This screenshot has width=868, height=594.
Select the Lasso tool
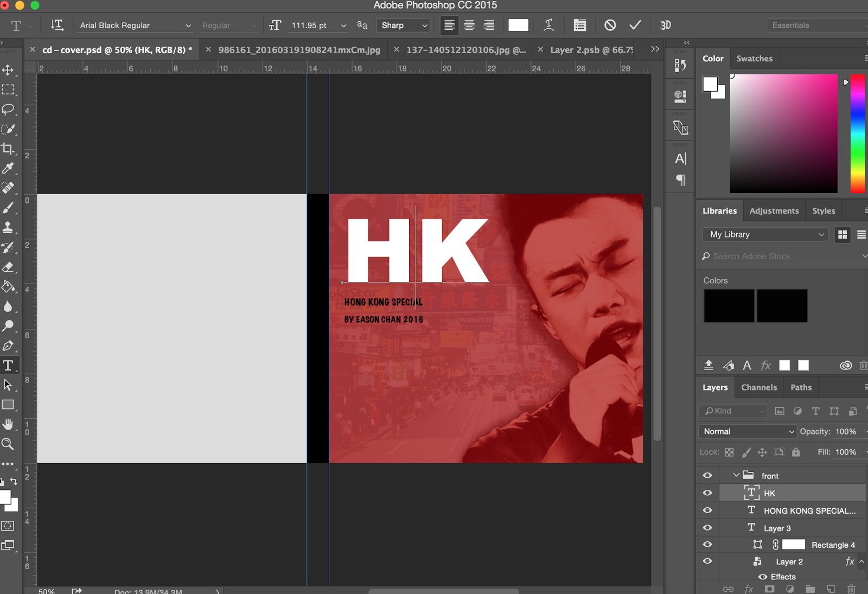pyautogui.click(x=8, y=109)
